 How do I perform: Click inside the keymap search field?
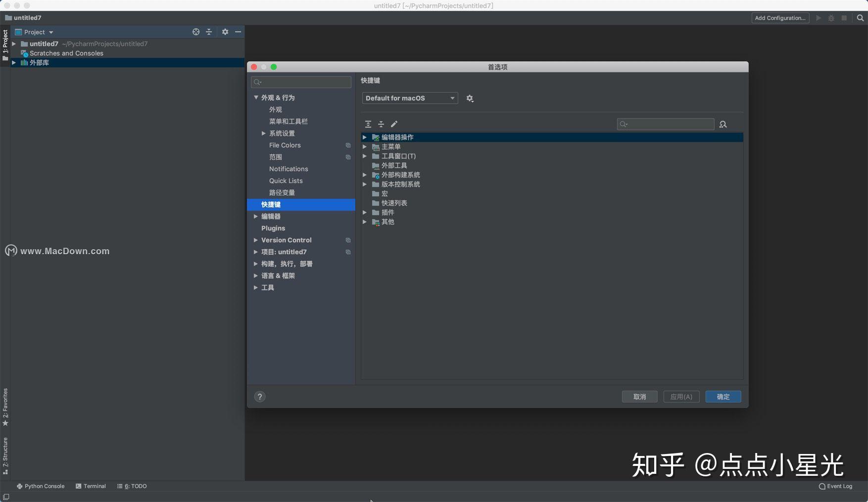[665, 124]
